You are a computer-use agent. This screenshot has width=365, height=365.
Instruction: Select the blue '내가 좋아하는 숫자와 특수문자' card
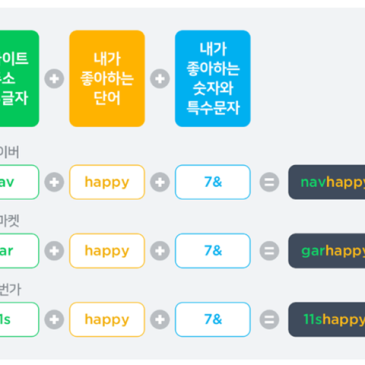tap(213, 79)
